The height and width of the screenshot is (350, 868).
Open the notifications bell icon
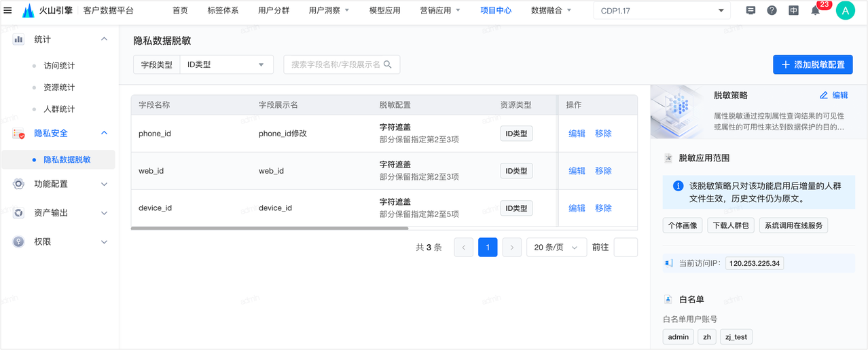click(816, 11)
